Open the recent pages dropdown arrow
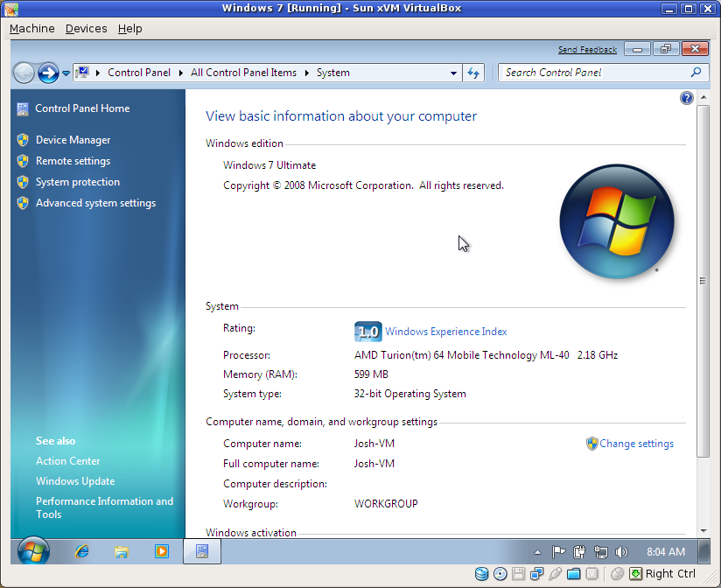The height and width of the screenshot is (588, 721). point(66,73)
